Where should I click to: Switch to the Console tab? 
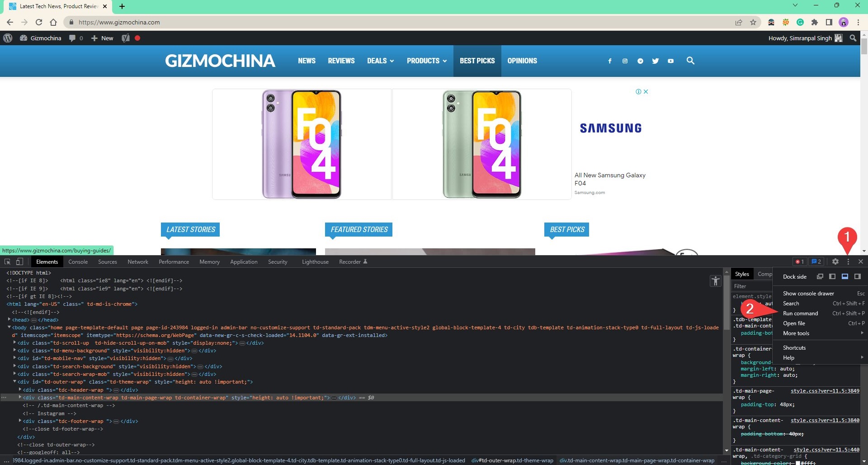[x=78, y=261]
